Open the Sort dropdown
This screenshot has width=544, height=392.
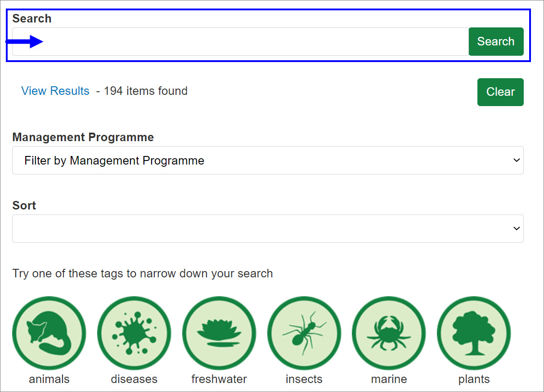click(x=268, y=229)
